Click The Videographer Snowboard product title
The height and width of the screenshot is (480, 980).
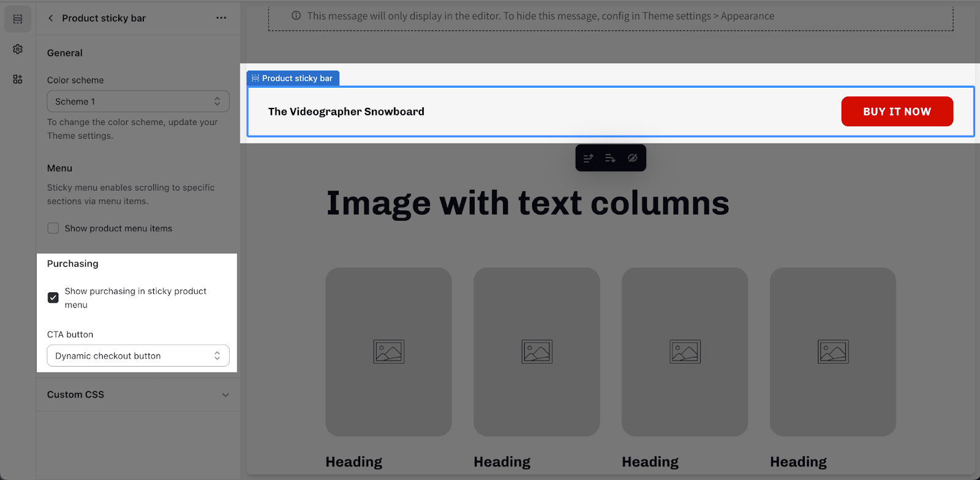point(346,112)
